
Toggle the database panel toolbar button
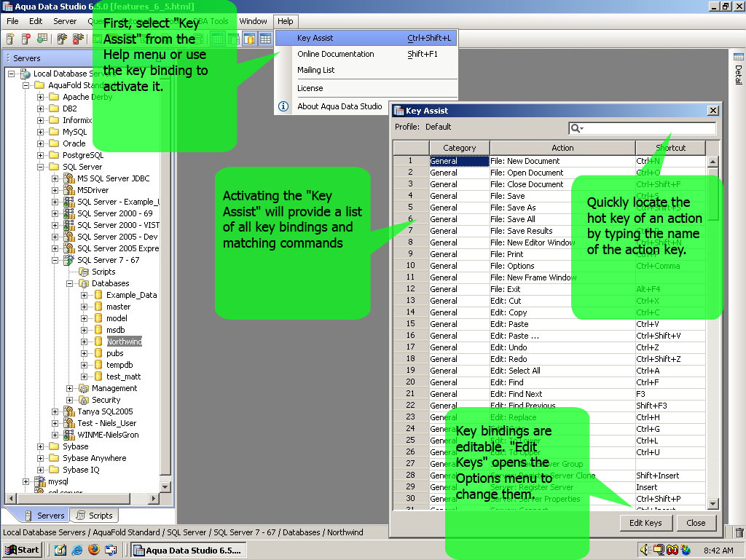[249, 39]
